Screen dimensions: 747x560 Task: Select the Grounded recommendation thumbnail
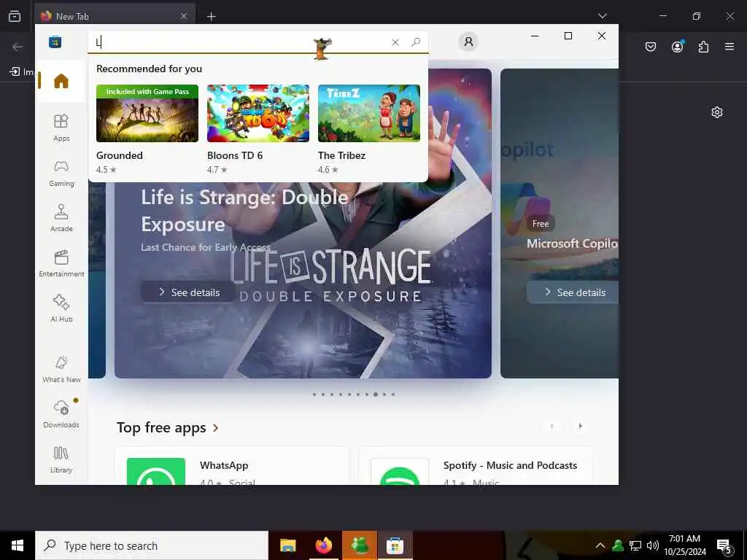point(147,113)
